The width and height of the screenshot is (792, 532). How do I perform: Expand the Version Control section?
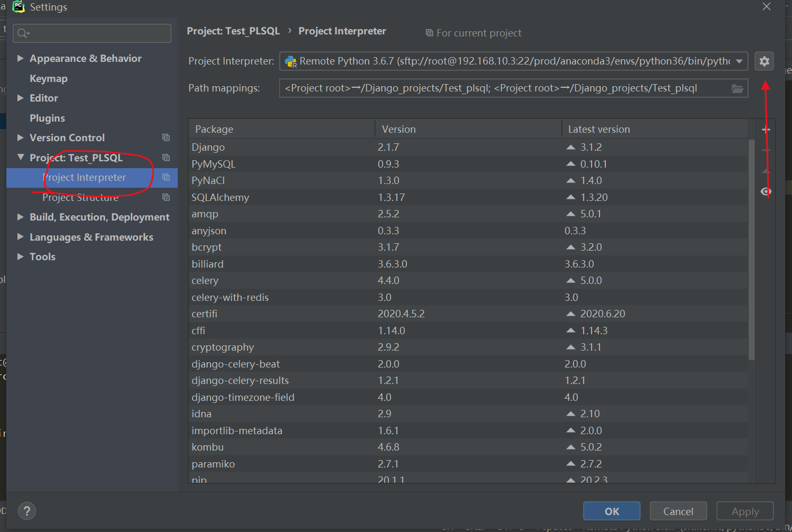[x=20, y=137]
